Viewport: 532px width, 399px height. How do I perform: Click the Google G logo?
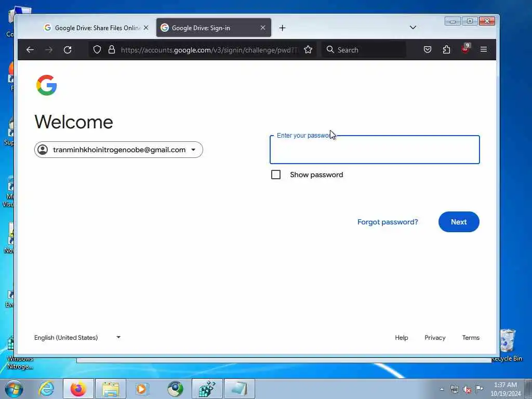46,85
